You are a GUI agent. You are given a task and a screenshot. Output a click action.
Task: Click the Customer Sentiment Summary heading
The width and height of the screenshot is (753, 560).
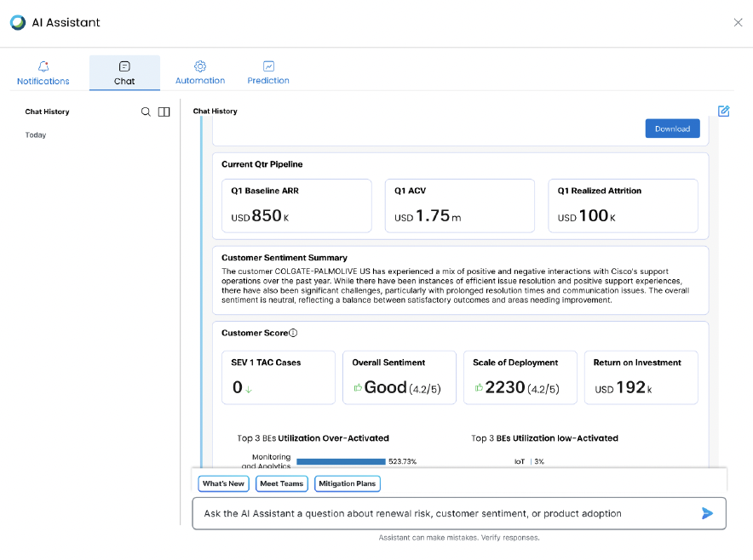[x=285, y=258]
